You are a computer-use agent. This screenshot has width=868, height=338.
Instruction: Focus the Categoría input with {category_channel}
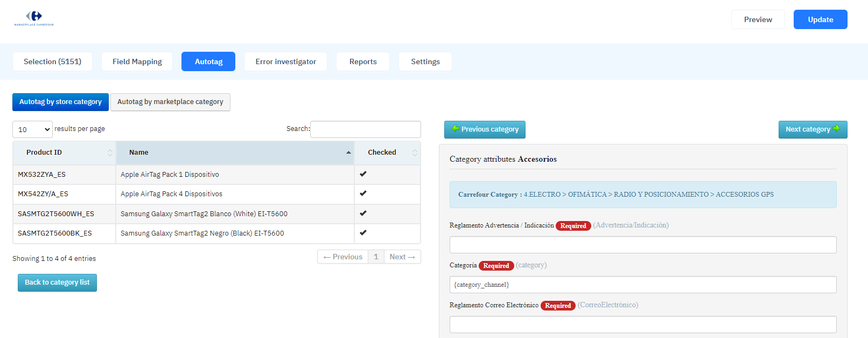(x=643, y=285)
